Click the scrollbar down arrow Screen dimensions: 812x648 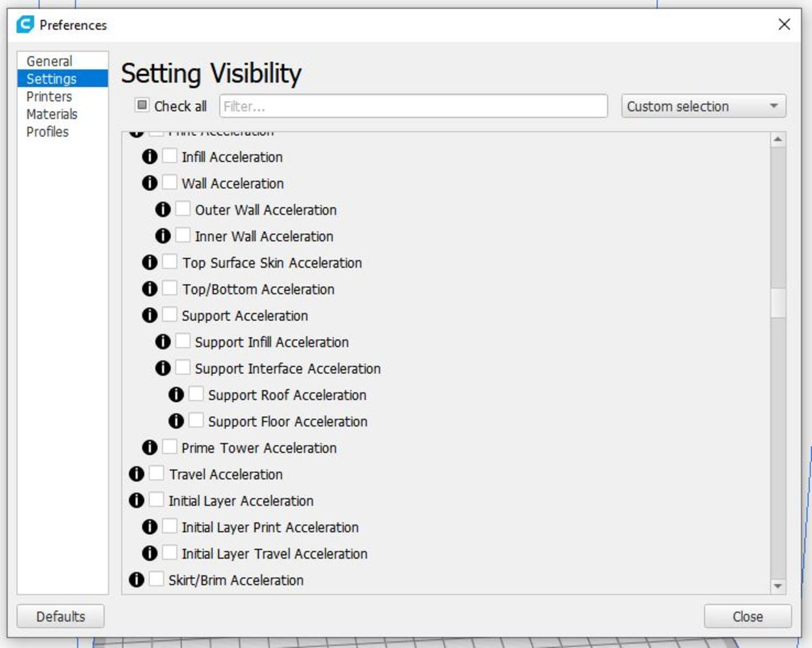(x=778, y=586)
